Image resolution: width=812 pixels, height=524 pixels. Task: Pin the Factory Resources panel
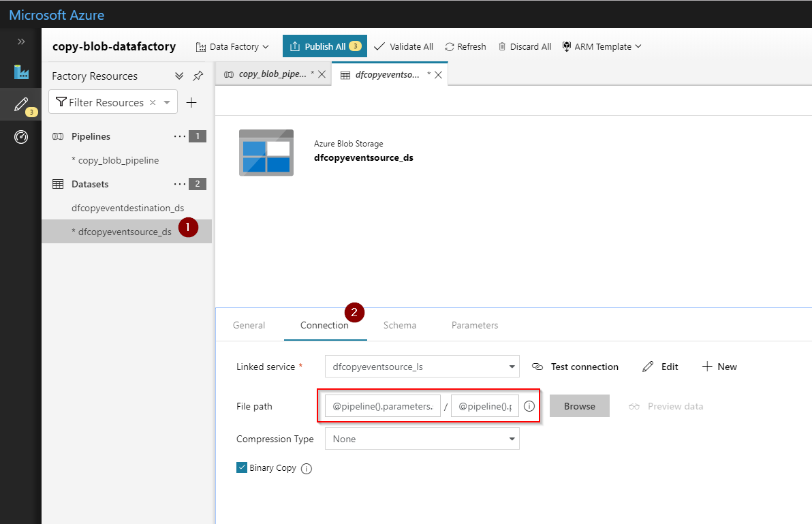[198, 76]
